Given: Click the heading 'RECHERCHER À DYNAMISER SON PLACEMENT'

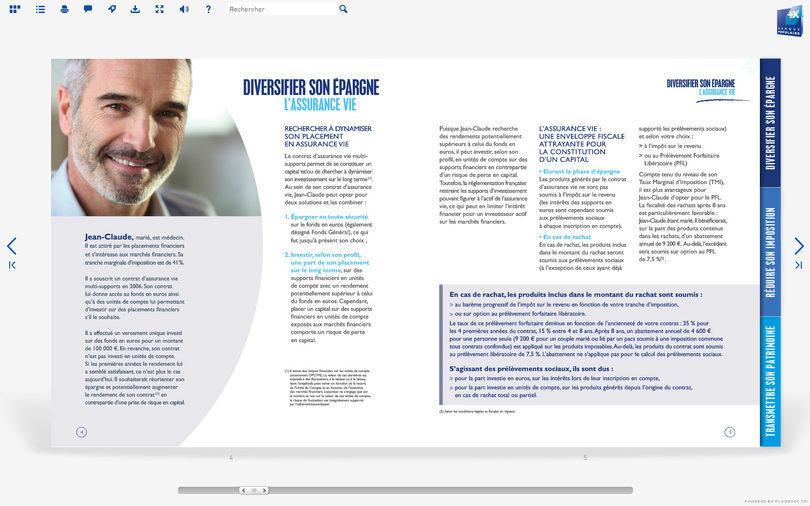Looking at the screenshot, I should point(328,132).
